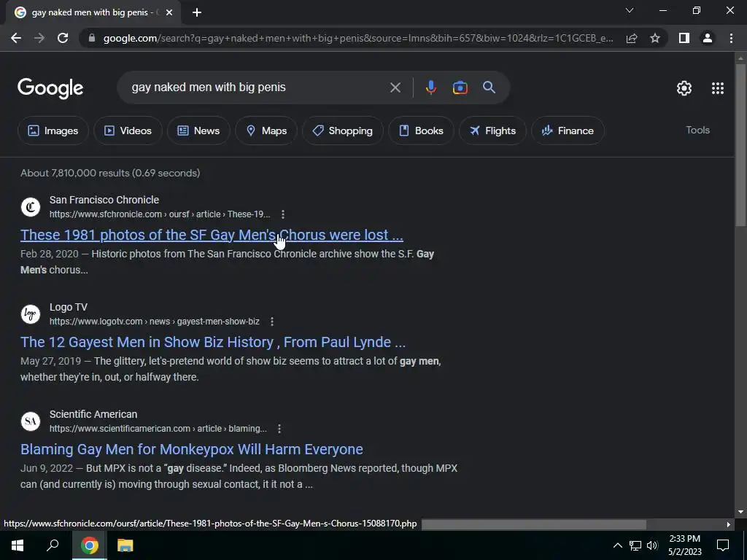Switch to the Videos filter
747x560 pixels.
coord(128,131)
